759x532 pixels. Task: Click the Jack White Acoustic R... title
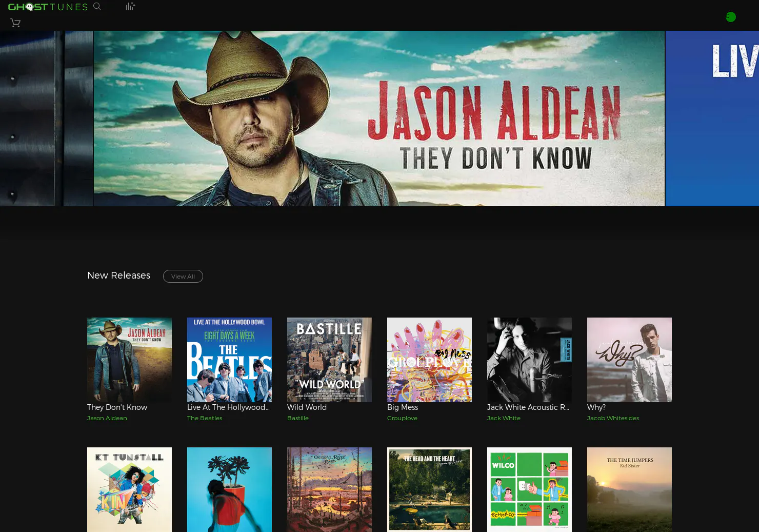[528, 407]
